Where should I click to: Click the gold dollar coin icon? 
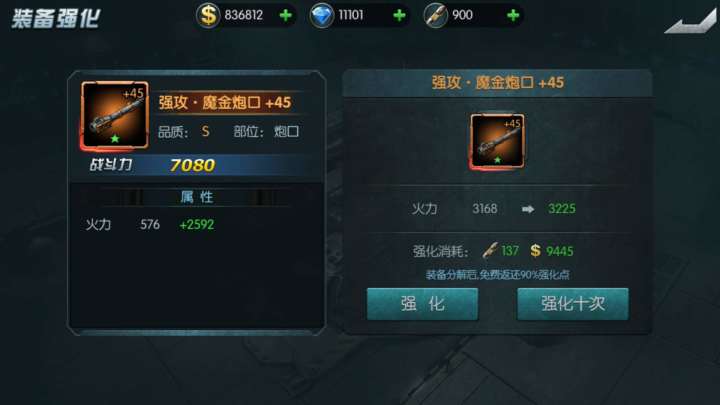[208, 16]
